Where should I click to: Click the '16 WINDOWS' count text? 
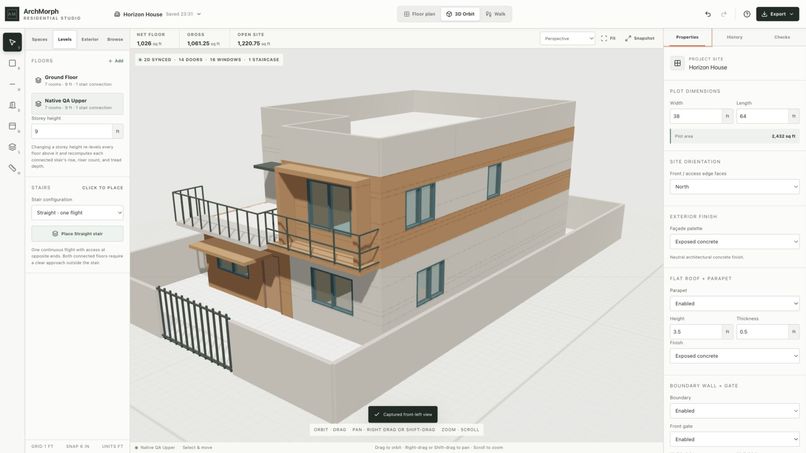pyautogui.click(x=225, y=60)
